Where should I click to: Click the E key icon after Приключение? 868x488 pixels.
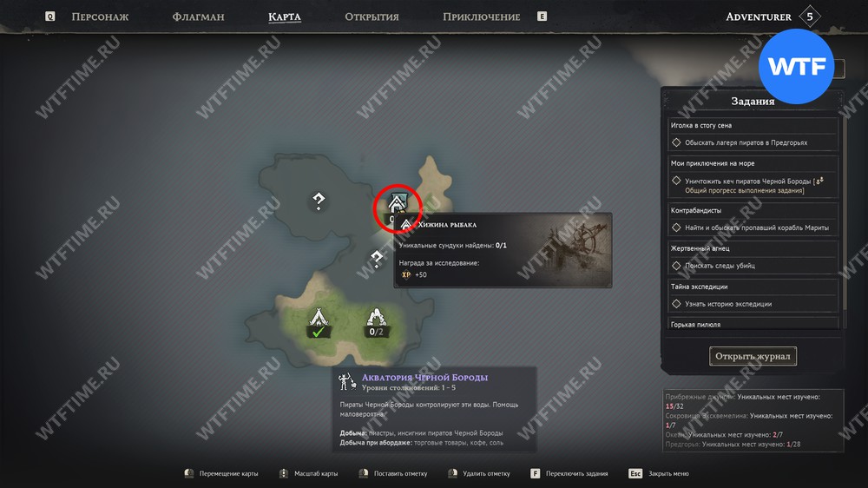[x=542, y=16]
